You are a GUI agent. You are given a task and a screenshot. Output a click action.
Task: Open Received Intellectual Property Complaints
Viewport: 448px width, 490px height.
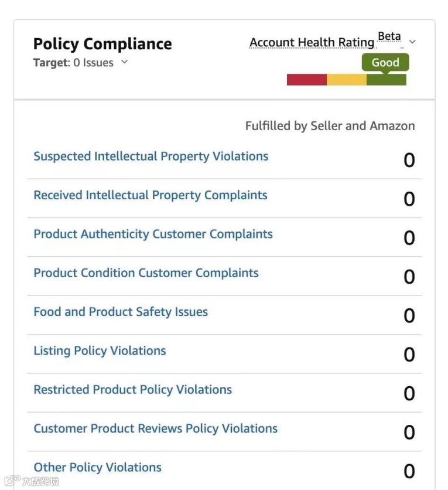click(150, 195)
